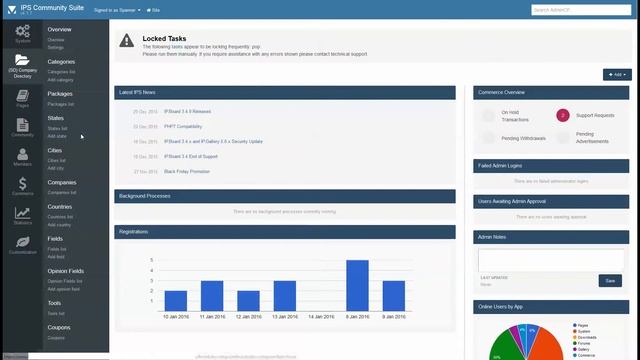Open the Black Friday Promotion news
Screen dimensions: 640x360
(x=187, y=172)
